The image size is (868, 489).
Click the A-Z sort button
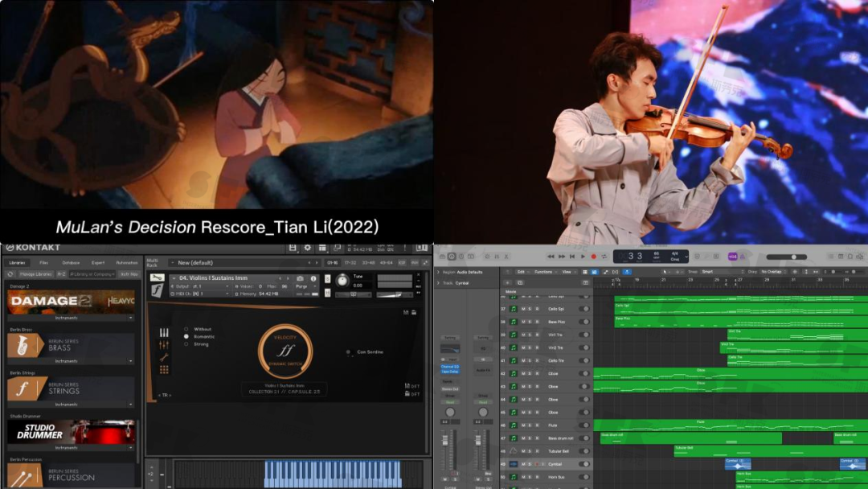[61, 274]
